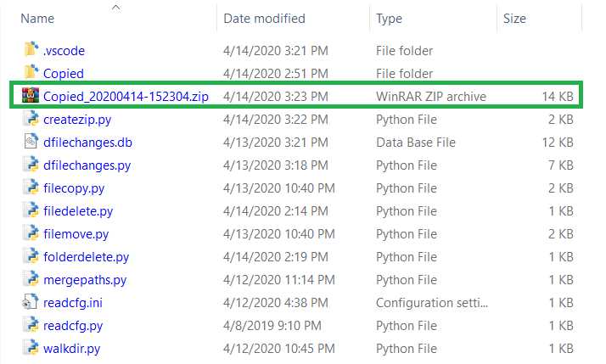Viewport: 606px width, 364px height.
Task: Click date 4/14/2020 3:22 PM
Action: [x=276, y=120]
